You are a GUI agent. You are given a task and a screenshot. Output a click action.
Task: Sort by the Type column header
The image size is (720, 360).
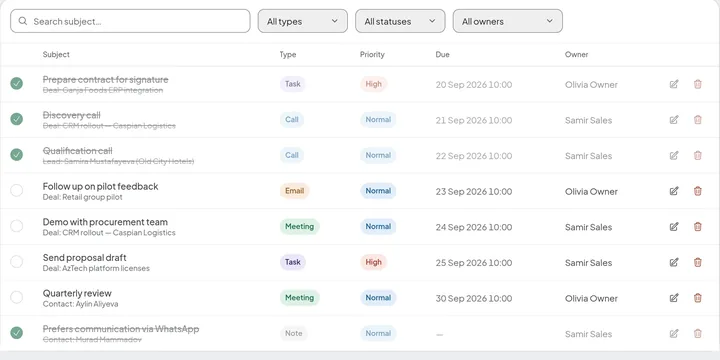288,54
